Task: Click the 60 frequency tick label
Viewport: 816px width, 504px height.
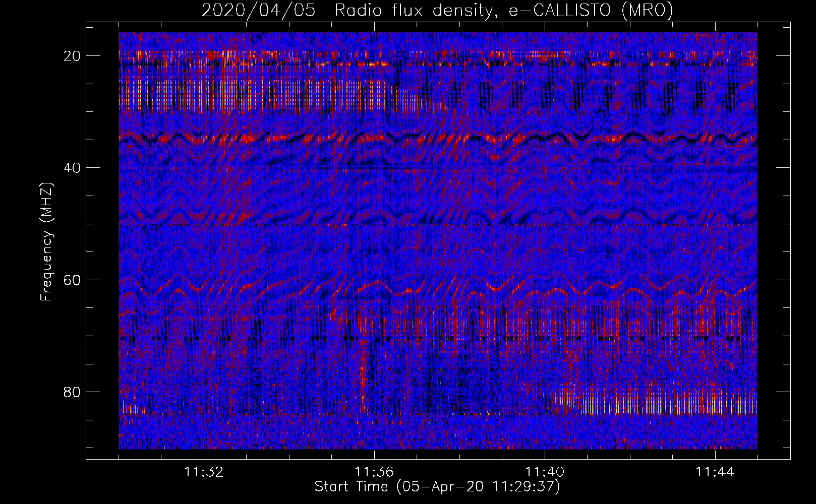Action: pos(72,280)
